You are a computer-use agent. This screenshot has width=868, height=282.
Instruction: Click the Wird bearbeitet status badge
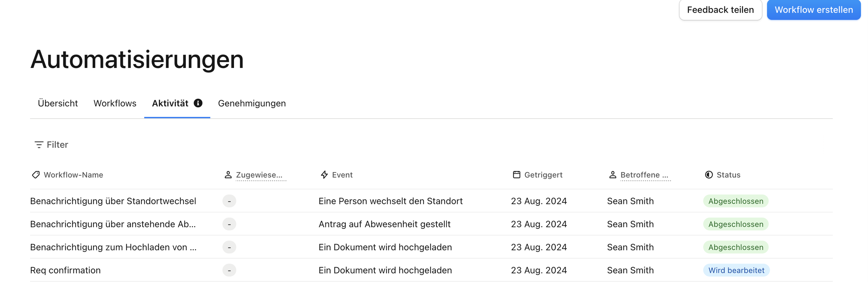[x=736, y=270]
